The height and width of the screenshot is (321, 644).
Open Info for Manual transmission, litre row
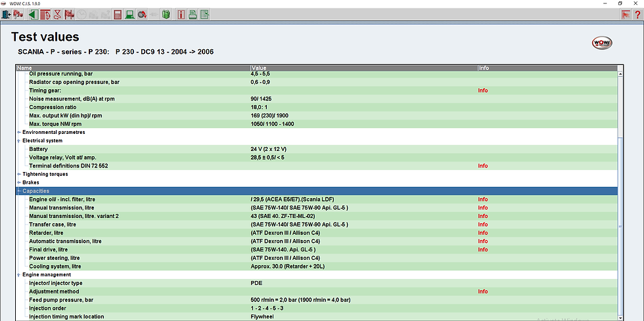483,207
